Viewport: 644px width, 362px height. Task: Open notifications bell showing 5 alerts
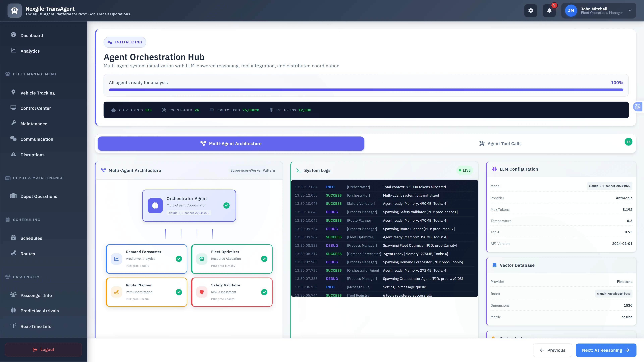click(x=549, y=11)
